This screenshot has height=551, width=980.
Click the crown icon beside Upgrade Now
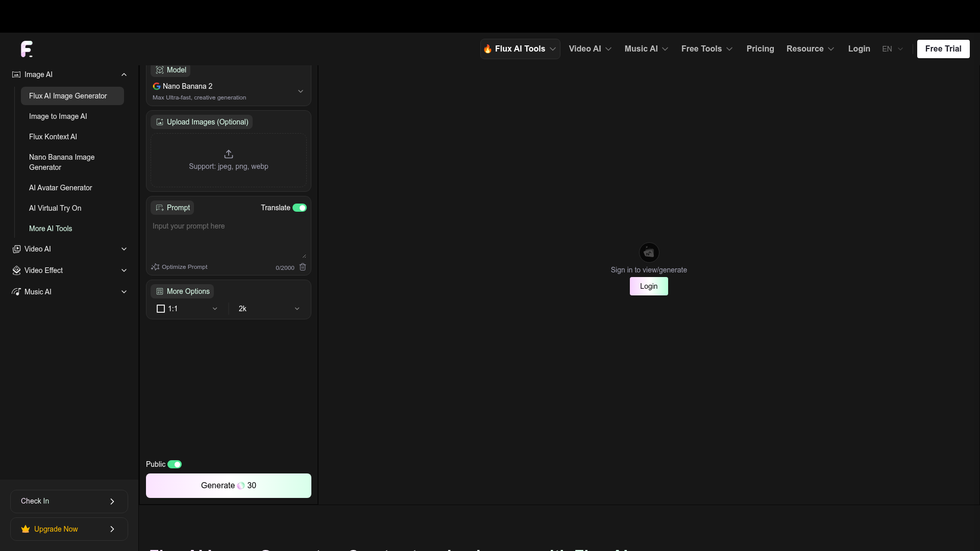pyautogui.click(x=26, y=529)
